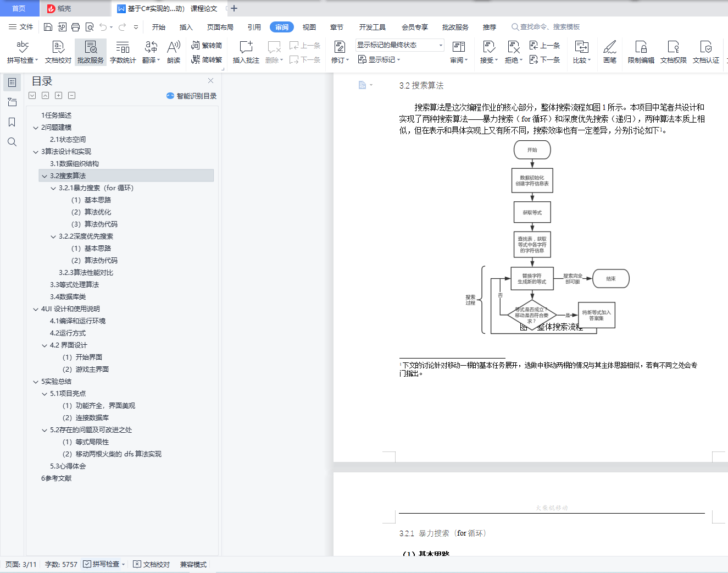Open the dropdown arrow beside the Undo icon
Viewport: 728px width, 573px height.
tap(112, 27)
